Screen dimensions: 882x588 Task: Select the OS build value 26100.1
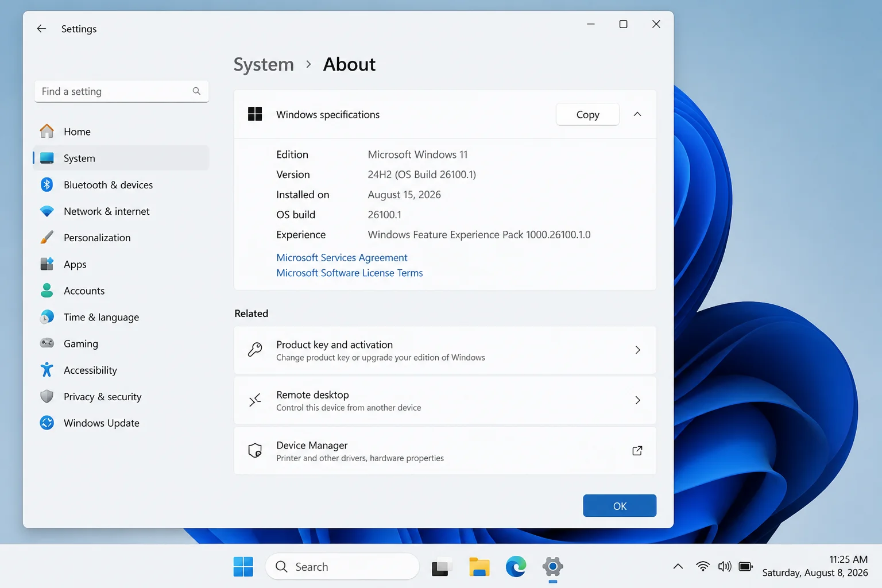[384, 215]
